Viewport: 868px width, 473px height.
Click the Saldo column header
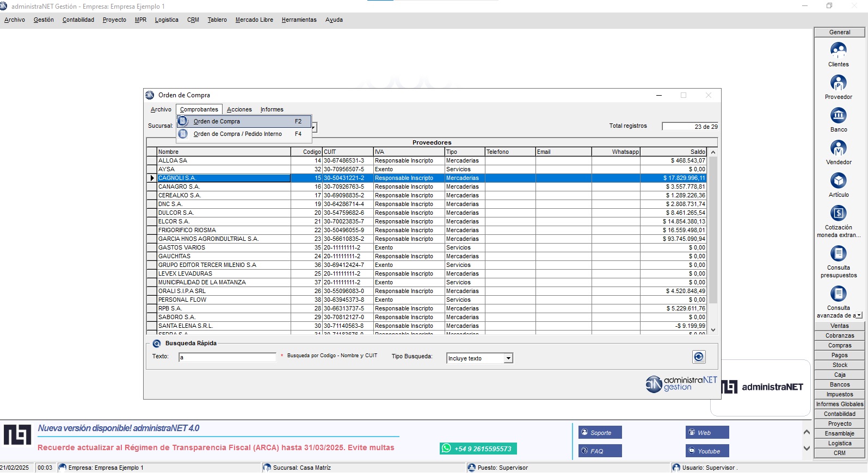coord(673,152)
